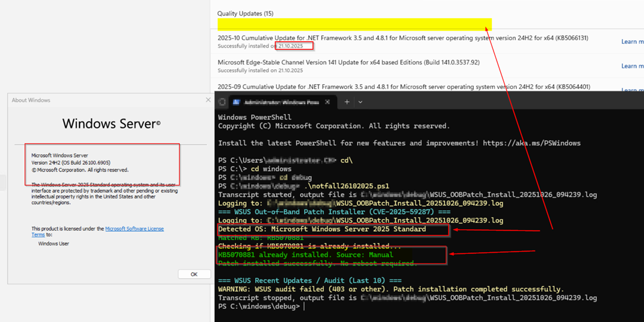The image size is (644, 322).
Task: Click the About Windows dialog title bar
Action: (x=102, y=100)
